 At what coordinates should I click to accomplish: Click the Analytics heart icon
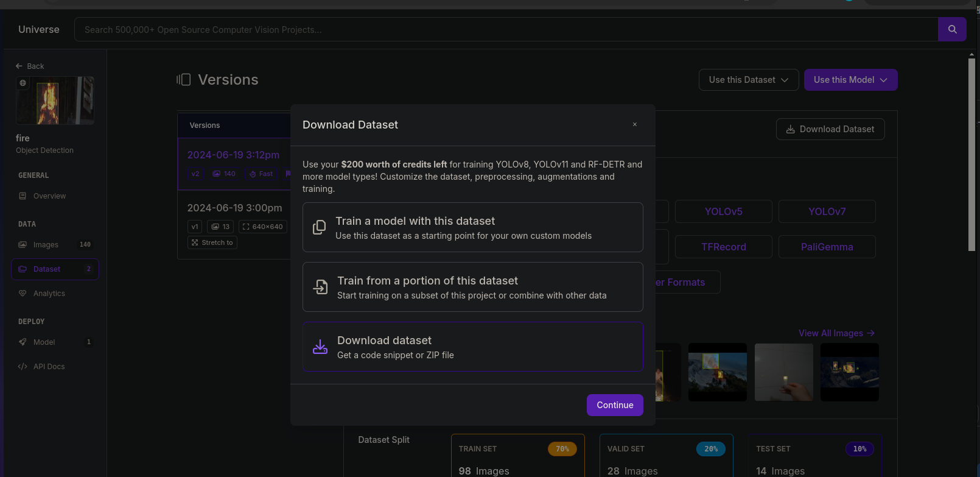(x=23, y=294)
